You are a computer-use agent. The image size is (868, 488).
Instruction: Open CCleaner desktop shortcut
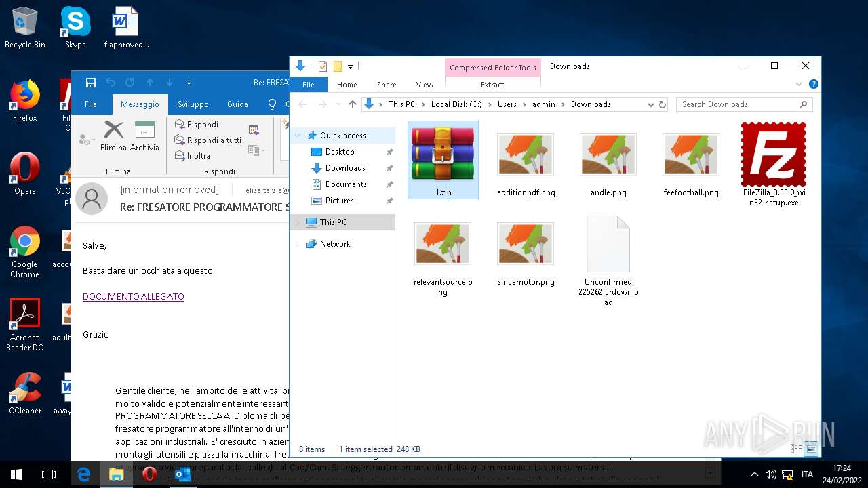24,393
